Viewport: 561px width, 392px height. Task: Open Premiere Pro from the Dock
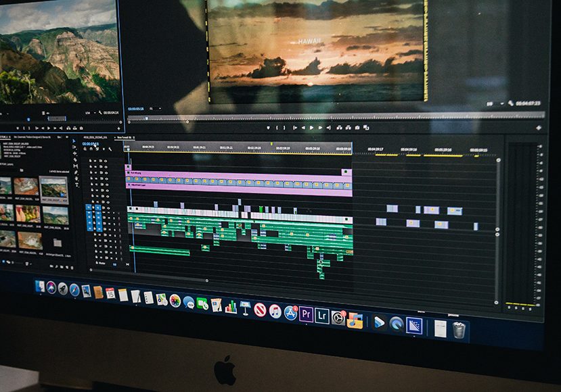[x=306, y=314]
